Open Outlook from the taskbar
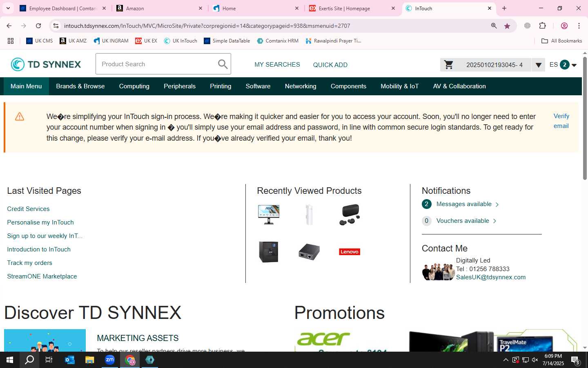The height and width of the screenshot is (368, 588). (70, 360)
